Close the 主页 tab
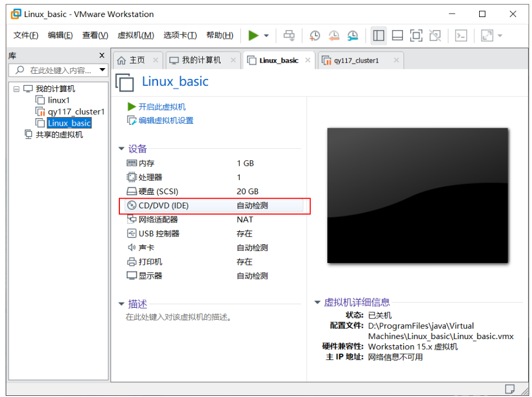 (x=155, y=60)
